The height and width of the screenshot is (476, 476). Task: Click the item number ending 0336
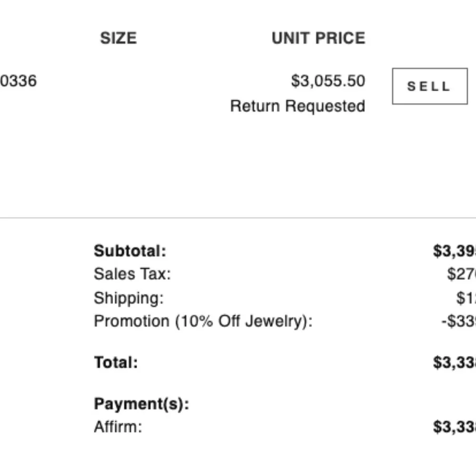click(x=18, y=81)
